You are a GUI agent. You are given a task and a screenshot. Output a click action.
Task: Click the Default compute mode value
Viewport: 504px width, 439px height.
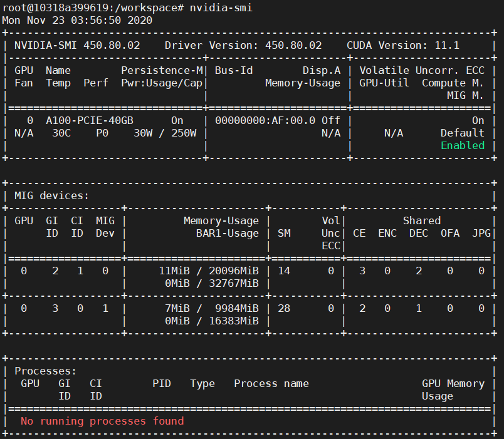click(x=463, y=133)
